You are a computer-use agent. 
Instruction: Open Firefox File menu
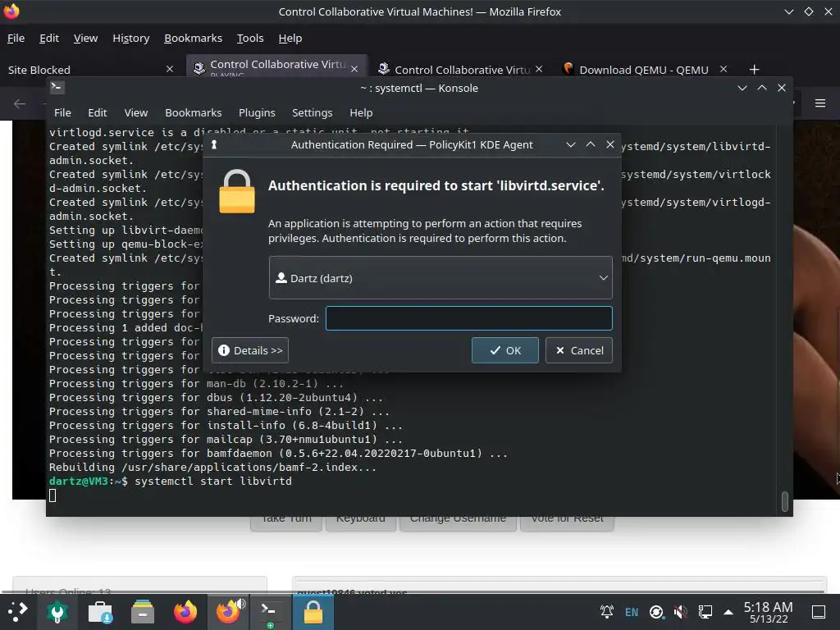tap(16, 38)
